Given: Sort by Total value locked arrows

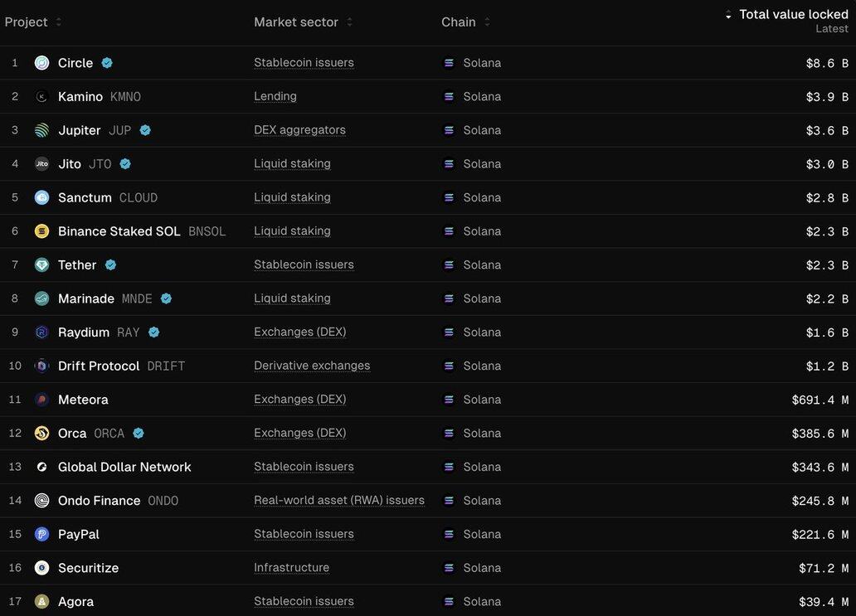Looking at the screenshot, I should (x=728, y=15).
